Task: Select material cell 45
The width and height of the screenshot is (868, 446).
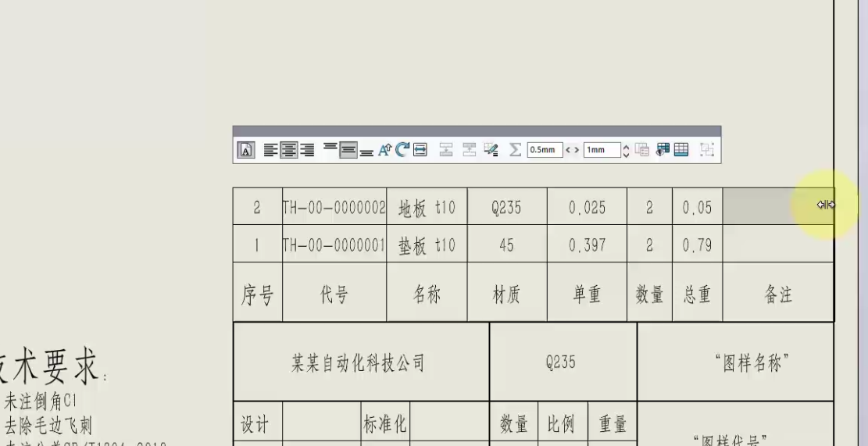Action: (x=507, y=244)
